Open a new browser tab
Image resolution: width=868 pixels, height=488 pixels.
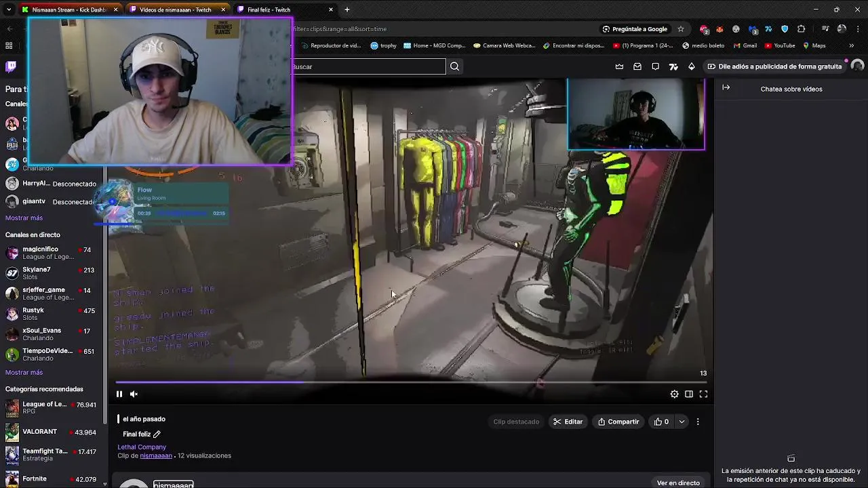pos(347,9)
